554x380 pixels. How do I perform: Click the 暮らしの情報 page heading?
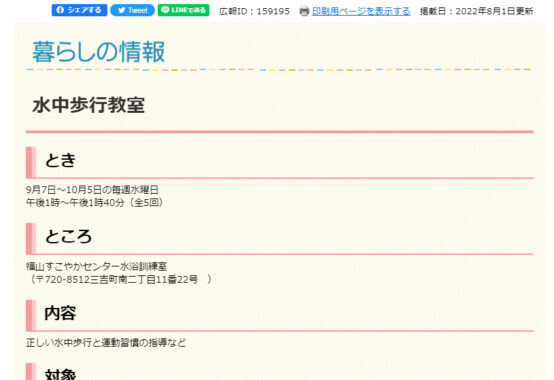click(99, 52)
